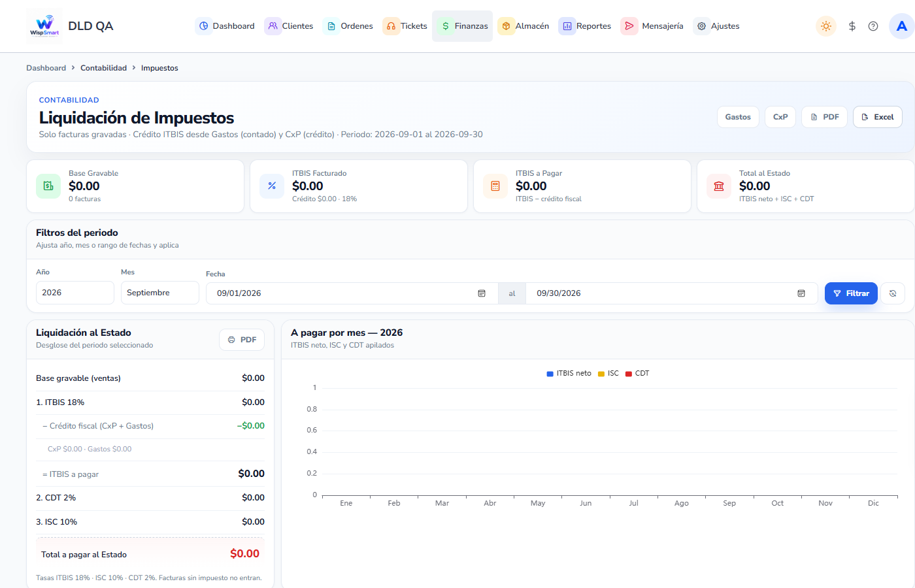The height and width of the screenshot is (588, 915).
Task: Click the dollar currency icon in header
Action: coord(852,26)
